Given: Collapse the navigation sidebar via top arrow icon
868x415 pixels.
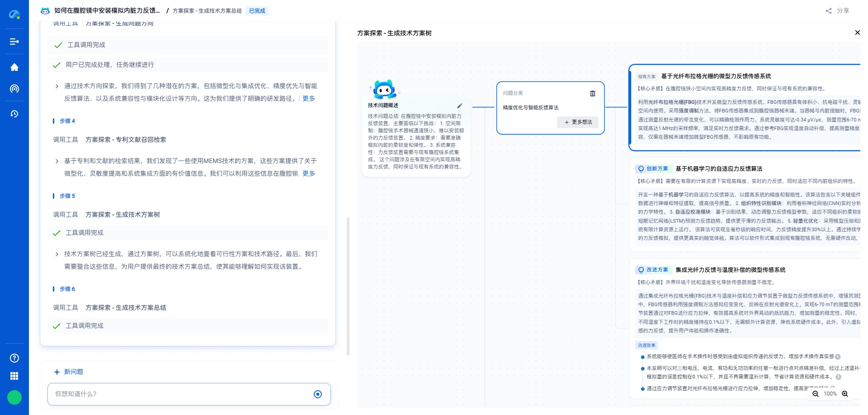Looking at the screenshot, I should tap(14, 42).
